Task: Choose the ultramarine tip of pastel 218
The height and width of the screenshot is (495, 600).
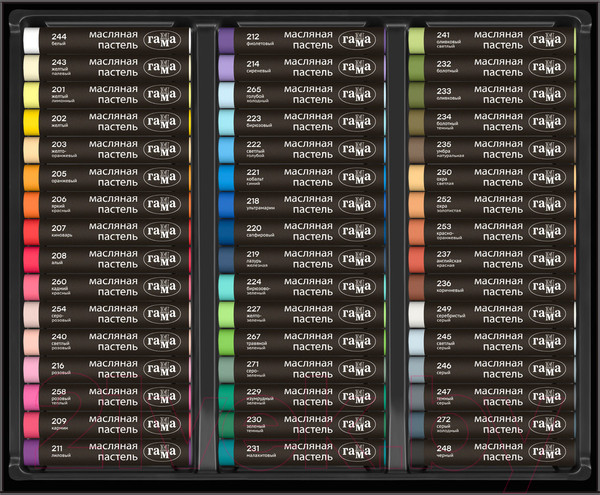Action: (x=226, y=204)
